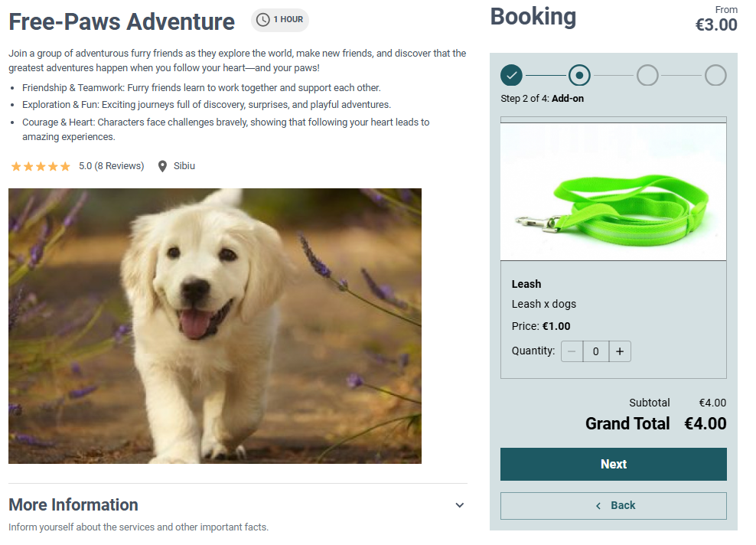The width and height of the screenshot is (756, 545).
Task: Expand the More Information section chevron
Action: click(460, 505)
